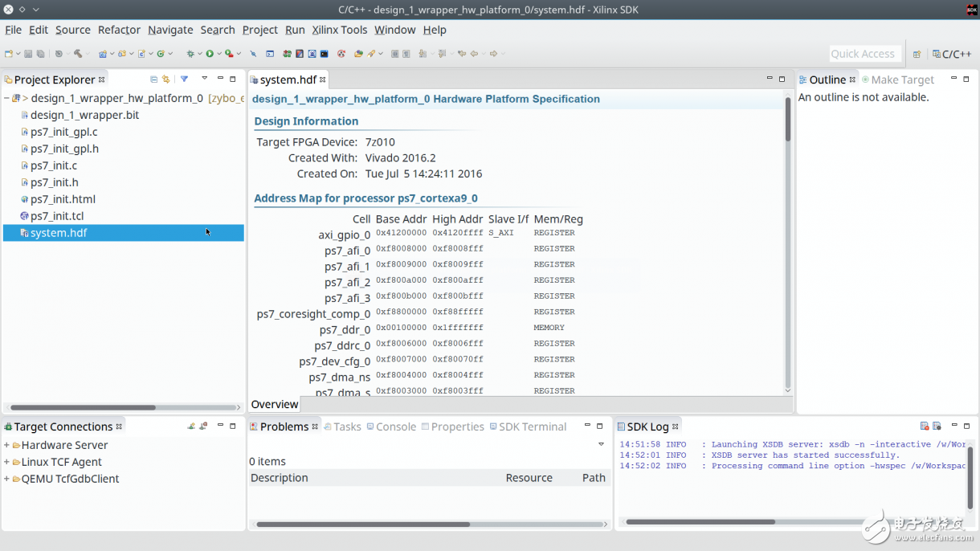Image resolution: width=980 pixels, height=551 pixels.
Task: Click the Quick Access search field
Action: point(862,54)
